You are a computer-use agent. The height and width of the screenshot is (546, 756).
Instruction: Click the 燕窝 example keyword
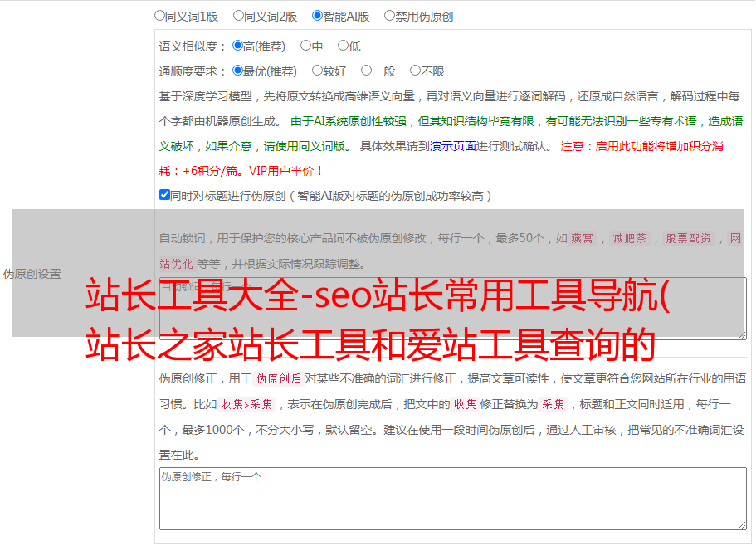click(x=583, y=238)
